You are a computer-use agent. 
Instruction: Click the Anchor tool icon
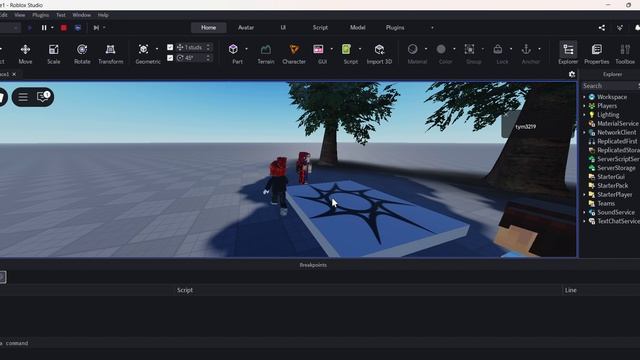click(x=526, y=50)
